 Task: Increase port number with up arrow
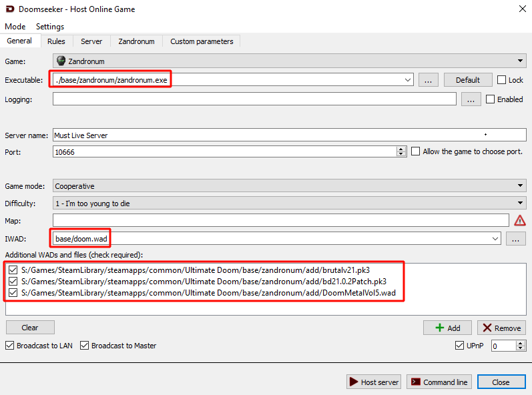click(401, 149)
